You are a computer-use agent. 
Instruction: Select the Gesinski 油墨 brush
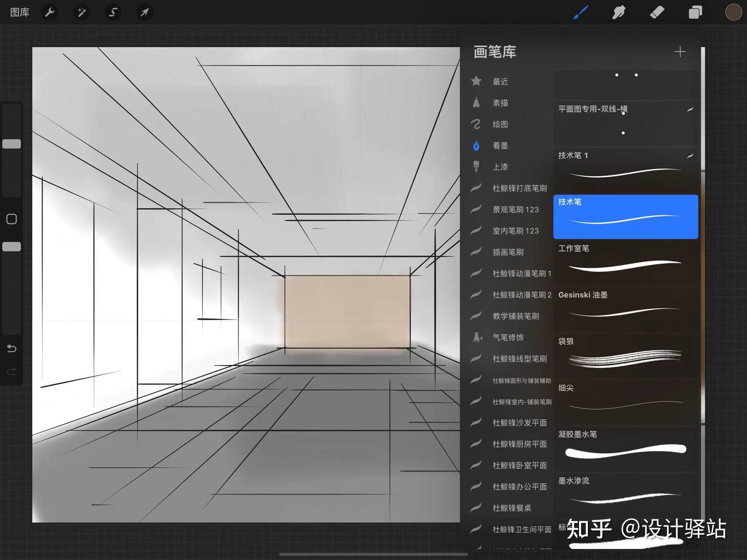[625, 309]
